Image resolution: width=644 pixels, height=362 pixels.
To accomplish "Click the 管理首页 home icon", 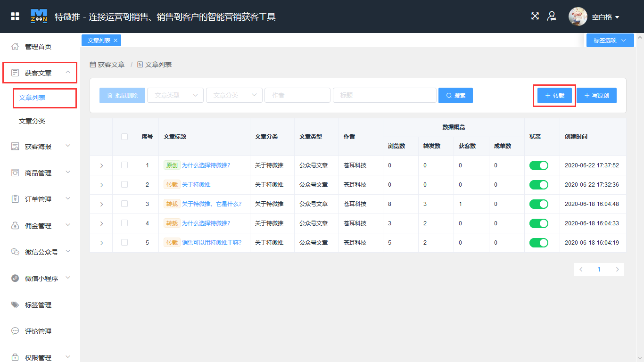I will coord(15,47).
